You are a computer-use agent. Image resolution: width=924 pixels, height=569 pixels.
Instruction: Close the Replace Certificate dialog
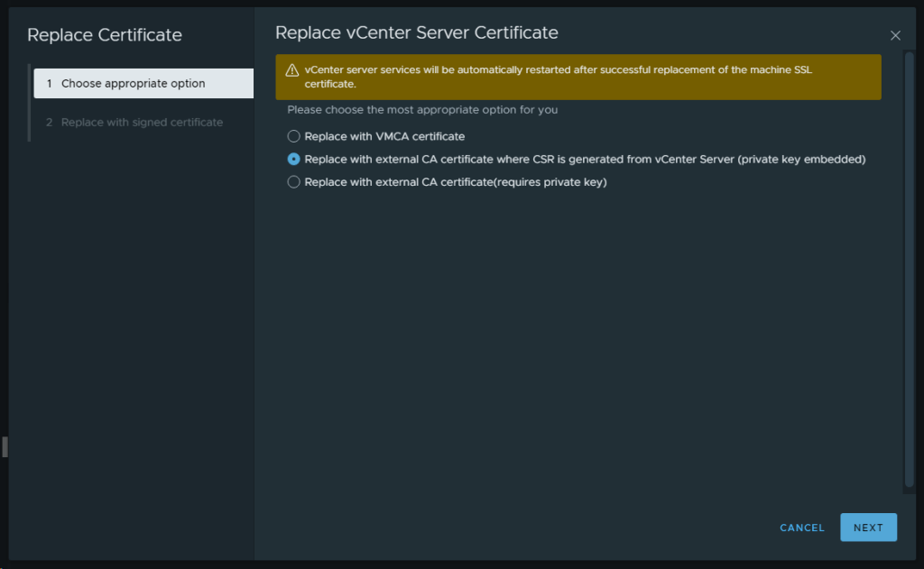[x=895, y=35]
